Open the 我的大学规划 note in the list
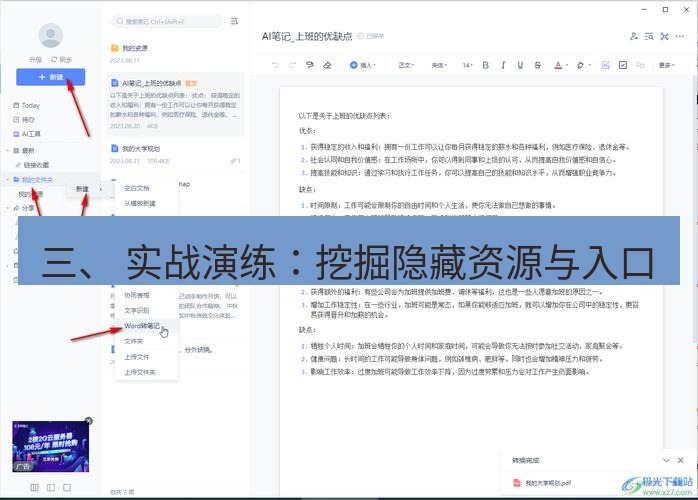This screenshot has height=500, width=698. click(x=175, y=154)
